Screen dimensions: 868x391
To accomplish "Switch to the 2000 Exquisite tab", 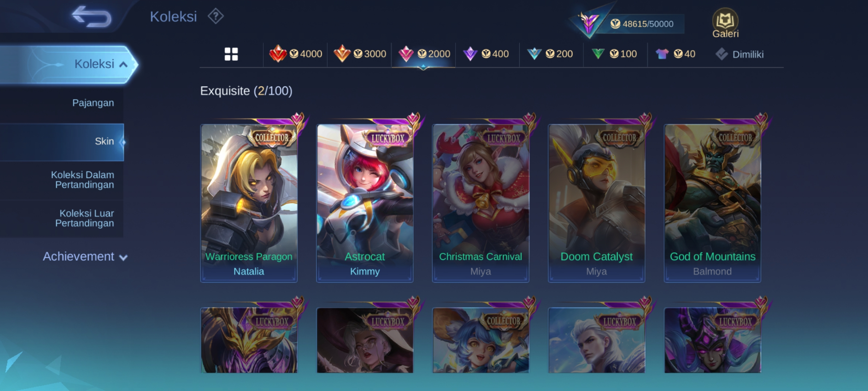I will (x=423, y=54).
